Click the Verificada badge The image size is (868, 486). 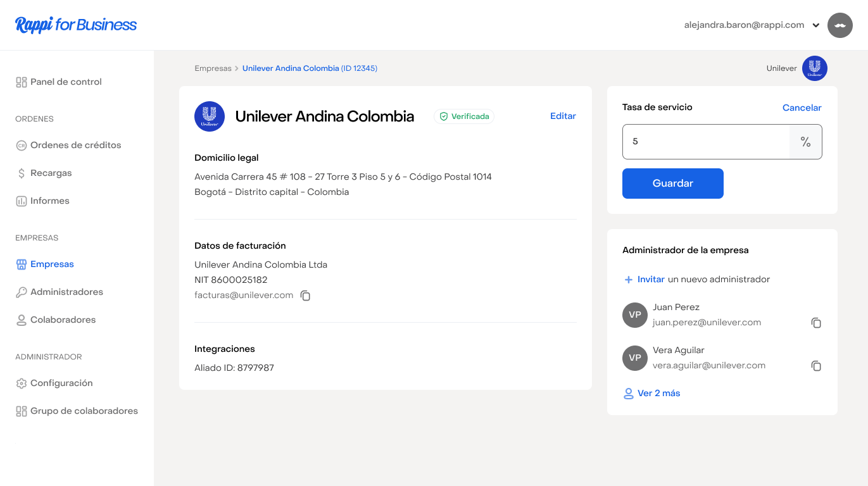pyautogui.click(x=464, y=116)
